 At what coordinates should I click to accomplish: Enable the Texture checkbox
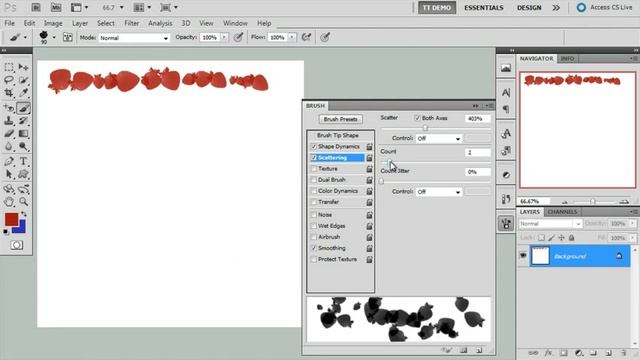point(314,169)
